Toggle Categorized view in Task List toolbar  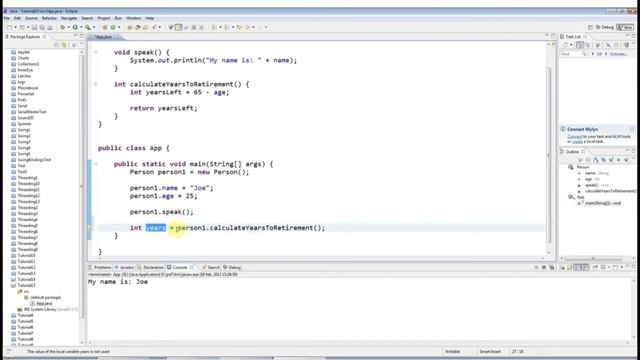coord(580,44)
